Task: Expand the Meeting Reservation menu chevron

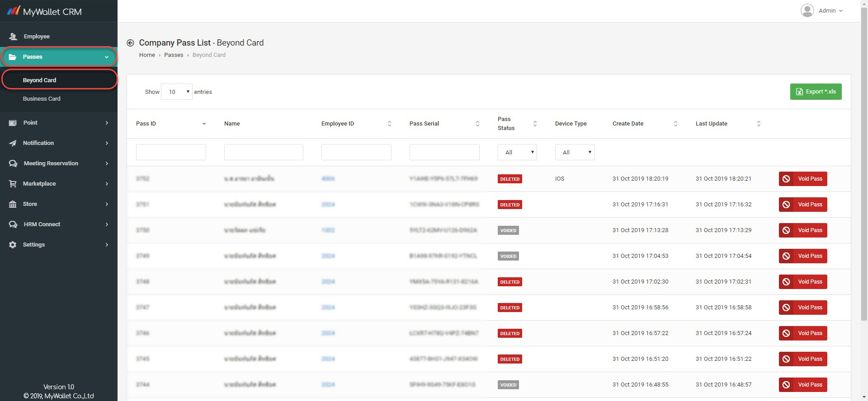Action: tap(107, 163)
